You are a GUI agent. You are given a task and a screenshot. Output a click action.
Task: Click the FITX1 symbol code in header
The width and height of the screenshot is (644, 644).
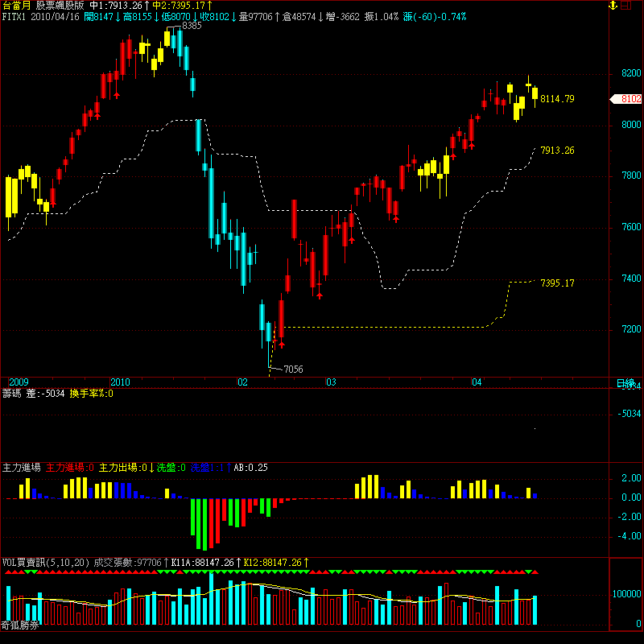click(14, 16)
